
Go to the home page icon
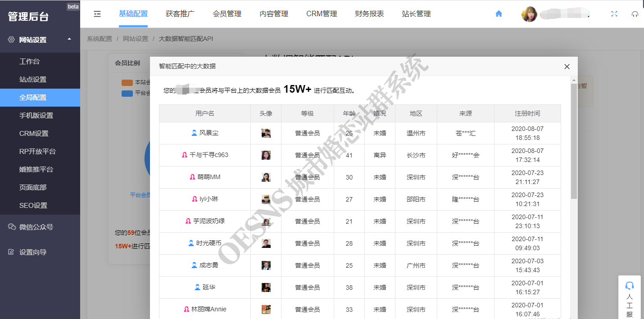(x=499, y=14)
